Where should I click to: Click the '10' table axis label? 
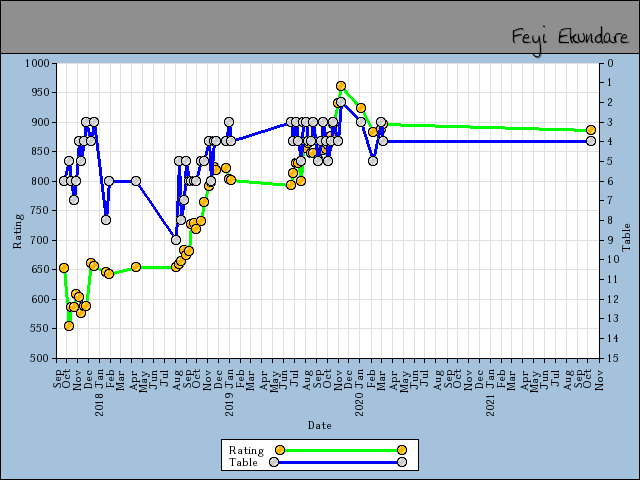click(613, 259)
